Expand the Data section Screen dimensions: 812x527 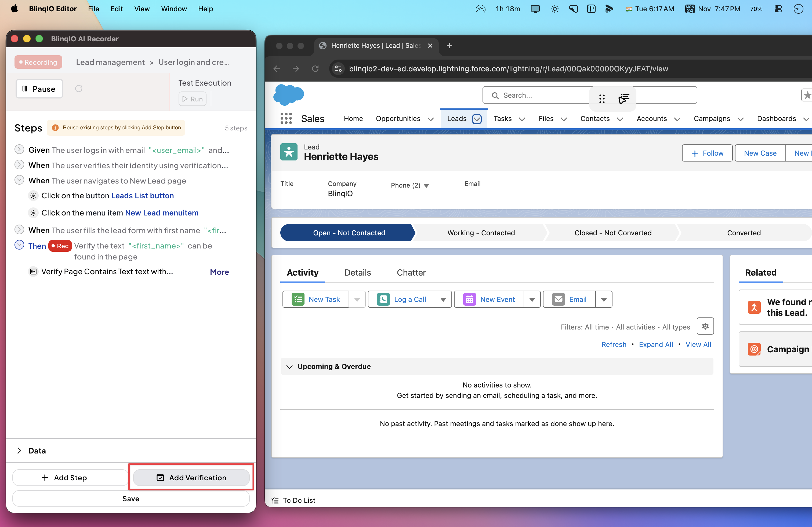coord(19,450)
